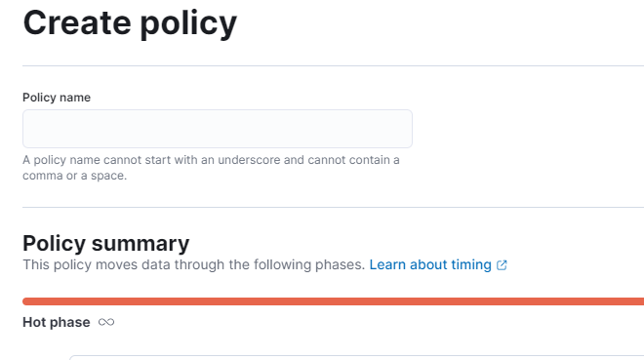Click the top edge of the Hot phase card
The width and height of the screenshot is (644, 360).
(x=356, y=356)
